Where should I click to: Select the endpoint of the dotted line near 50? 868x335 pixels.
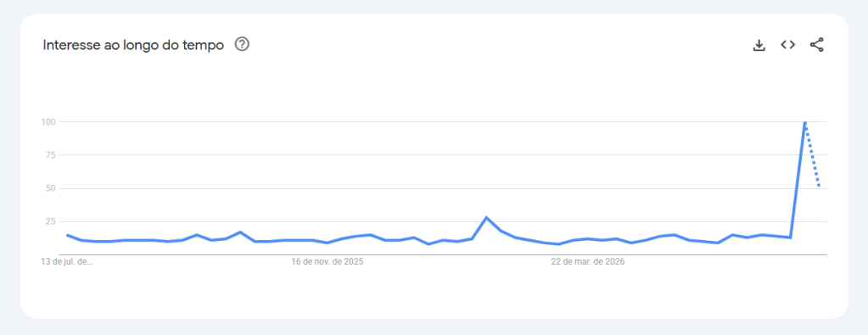click(x=820, y=187)
